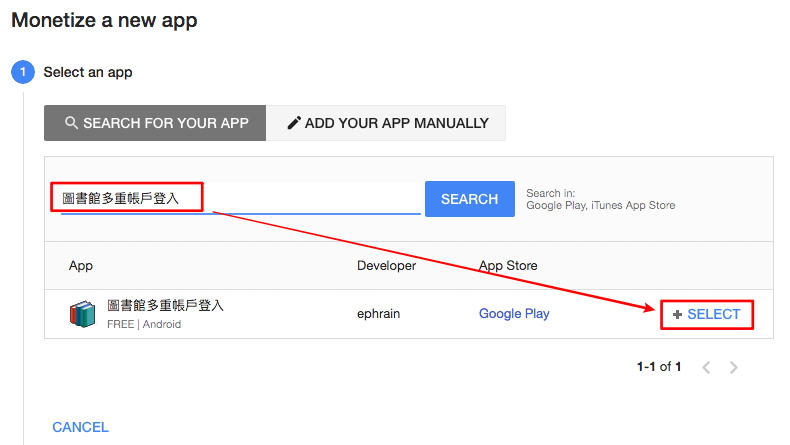
Task: Click the app title 圖書館多重帳戶登入 in results
Action: pyautogui.click(x=165, y=305)
